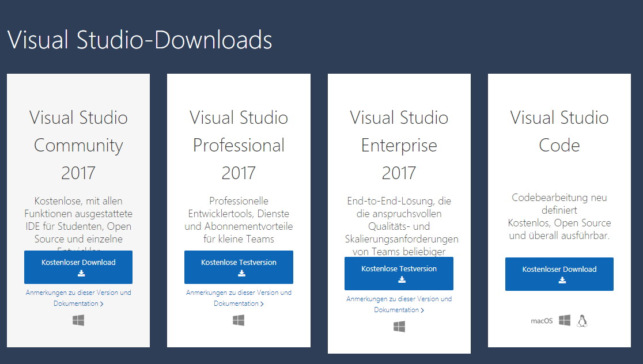
Task: Select the macOS label for VS Code
Action: click(x=542, y=321)
